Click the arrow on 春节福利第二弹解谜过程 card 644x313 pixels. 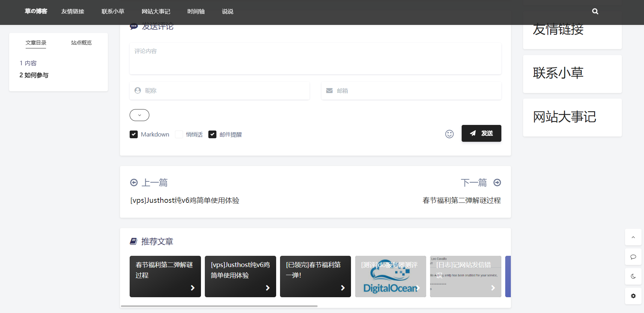coord(193,288)
